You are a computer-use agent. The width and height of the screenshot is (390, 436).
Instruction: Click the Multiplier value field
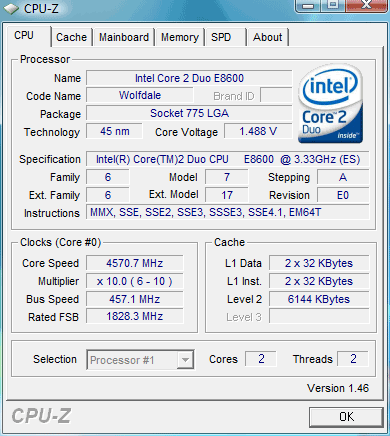(x=135, y=281)
